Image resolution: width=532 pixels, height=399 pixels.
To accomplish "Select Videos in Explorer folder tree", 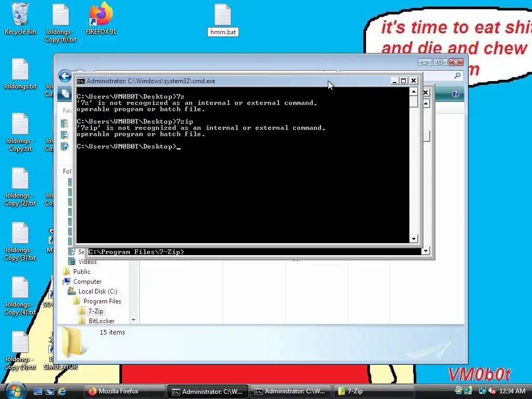I will 87,262.
